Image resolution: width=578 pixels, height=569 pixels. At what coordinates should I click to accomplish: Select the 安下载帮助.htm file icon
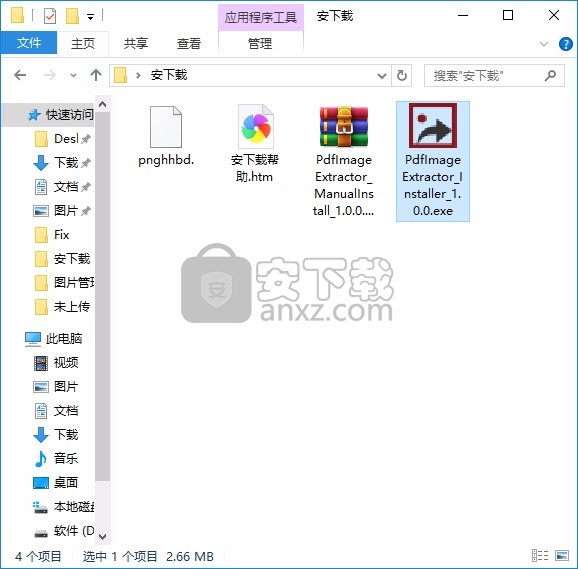pos(255,127)
